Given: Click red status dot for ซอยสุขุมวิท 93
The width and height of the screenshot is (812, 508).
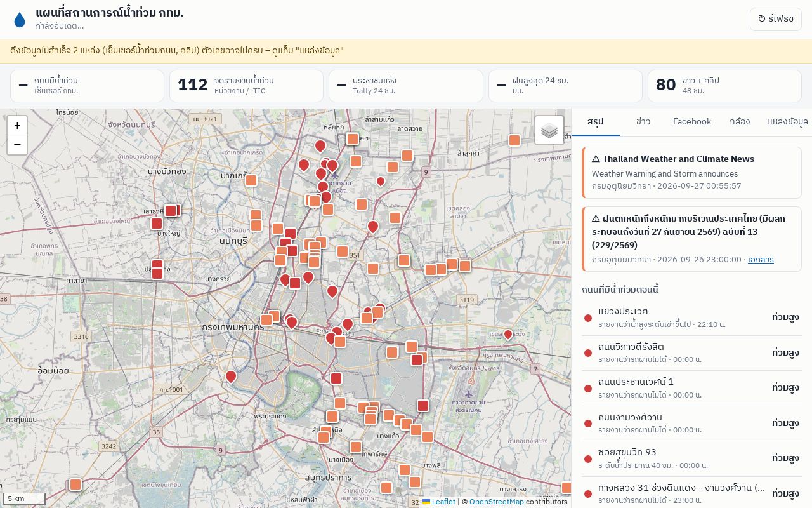Looking at the screenshot, I should (588, 458).
